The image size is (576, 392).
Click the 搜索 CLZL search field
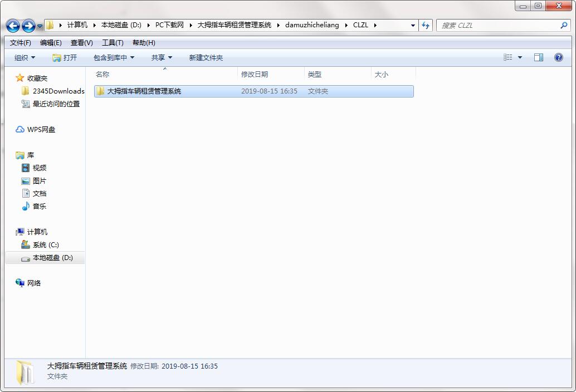pyautogui.click(x=499, y=25)
